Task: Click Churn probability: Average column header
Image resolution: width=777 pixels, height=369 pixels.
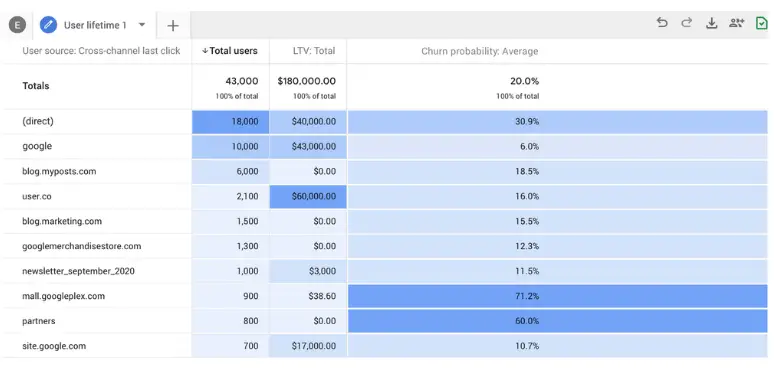Action: click(x=480, y=51)
